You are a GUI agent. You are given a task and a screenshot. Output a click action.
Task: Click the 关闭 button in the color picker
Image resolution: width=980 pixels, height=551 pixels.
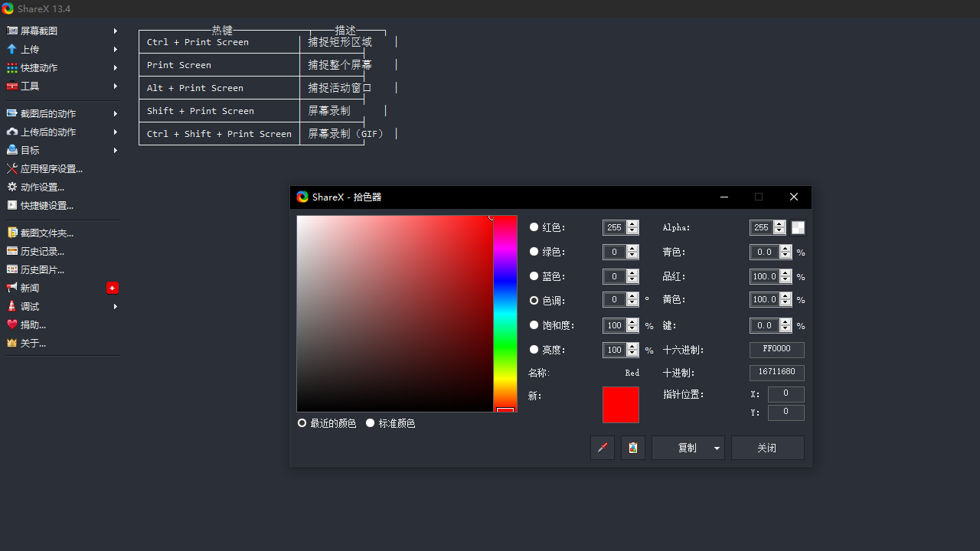coord(767,448)
